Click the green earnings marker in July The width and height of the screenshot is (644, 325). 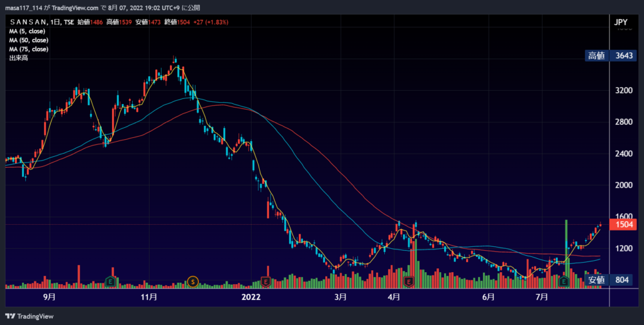(564, 282)
